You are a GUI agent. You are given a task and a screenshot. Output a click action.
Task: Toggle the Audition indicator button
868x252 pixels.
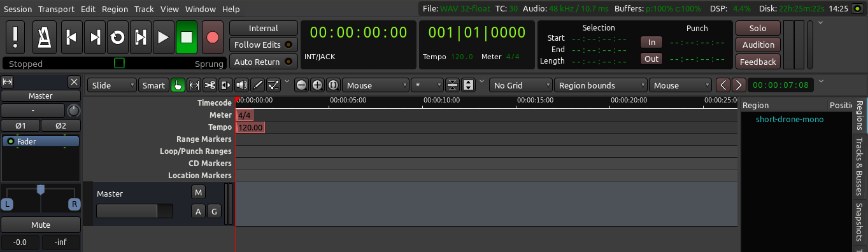tap(758, 45)
